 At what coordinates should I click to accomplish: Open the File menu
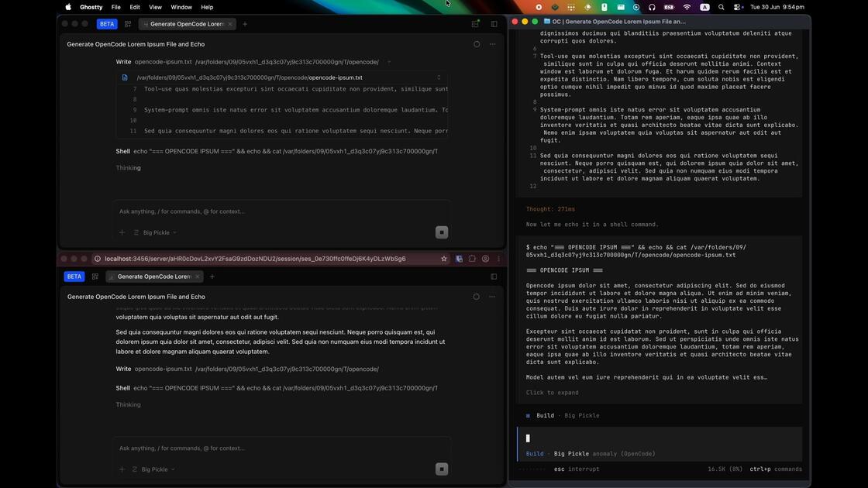[115, 7]
